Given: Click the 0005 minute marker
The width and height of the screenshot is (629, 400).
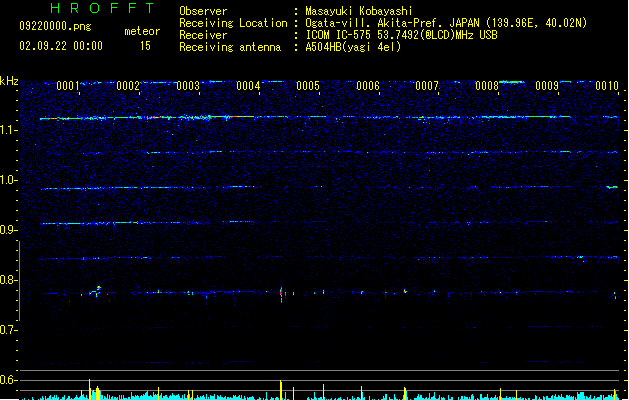Looking at the screenshot, I should click(308, 86).
